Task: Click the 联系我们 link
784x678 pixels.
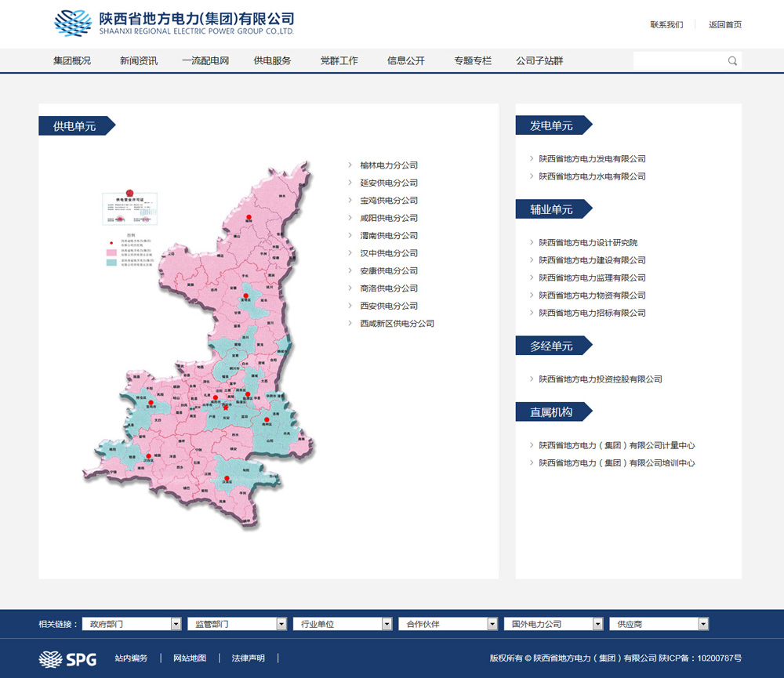Action: click(666, 24)
